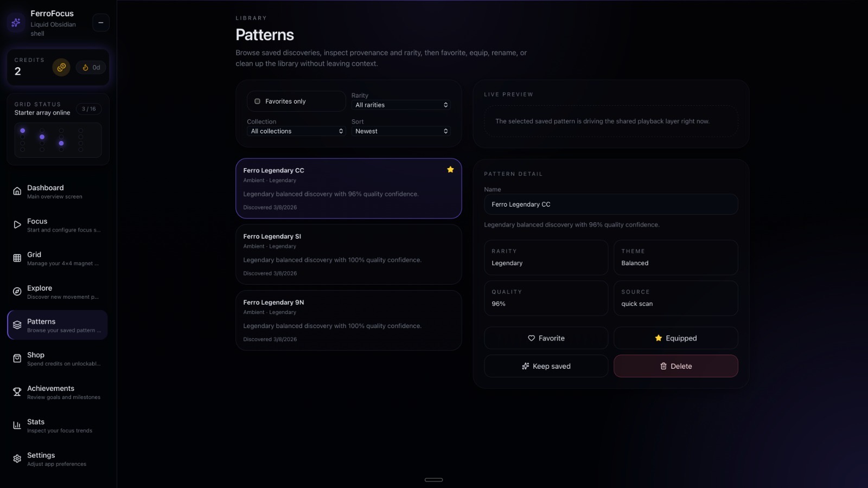Click the streak flame badge
The image size is (868, 488).
(x=91, y=67)
